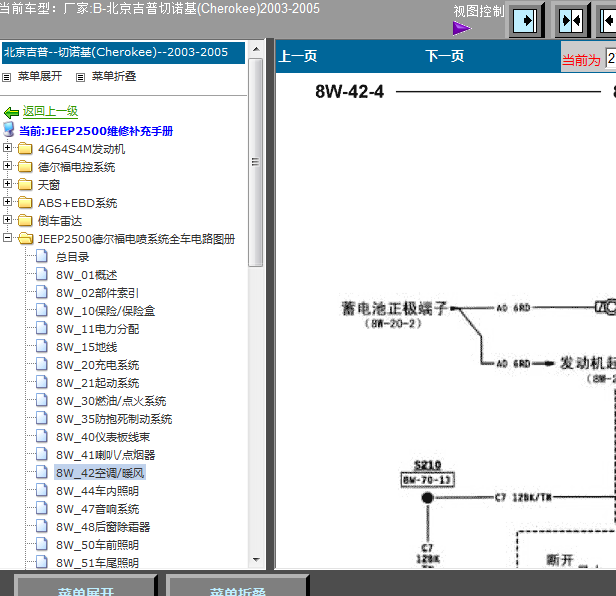Image resolution: width=616 pixels, height=596 pixels.
Task: Open 8W_20充电系统 page
Action: (97, 365)
